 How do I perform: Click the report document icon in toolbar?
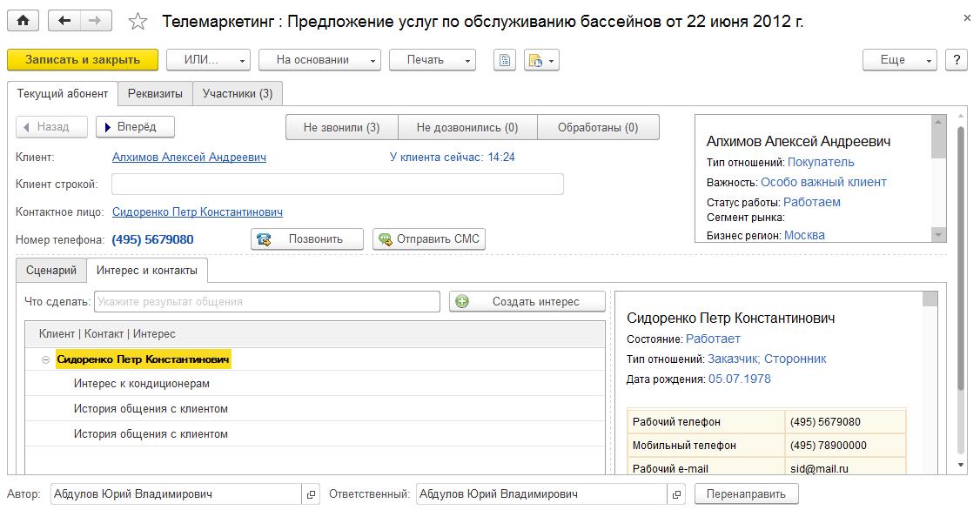tap(505, 60)
